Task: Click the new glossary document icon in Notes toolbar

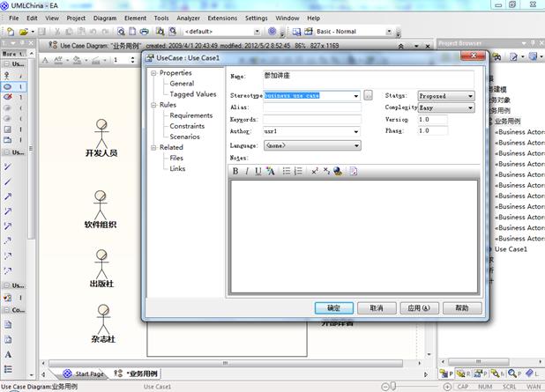Action: pyautogui.click(x=354, y=171)
